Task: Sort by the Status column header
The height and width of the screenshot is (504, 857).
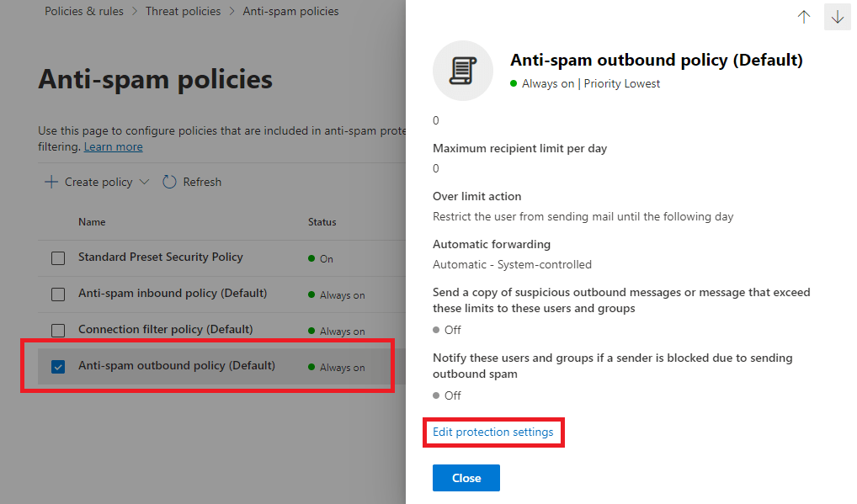Action: [322, 222]
